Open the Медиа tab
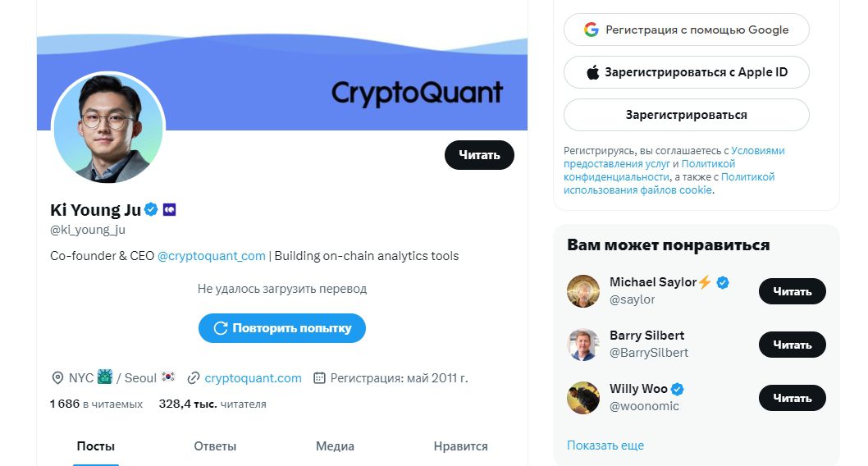The width and height of the screenshot is (868, 466). tap(335, 446)
